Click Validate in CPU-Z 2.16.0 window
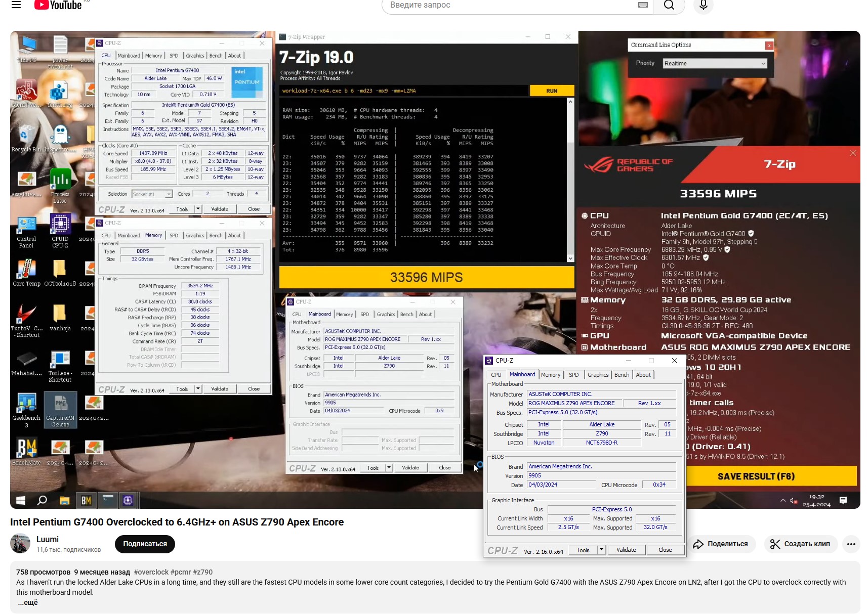 (626, 550)
